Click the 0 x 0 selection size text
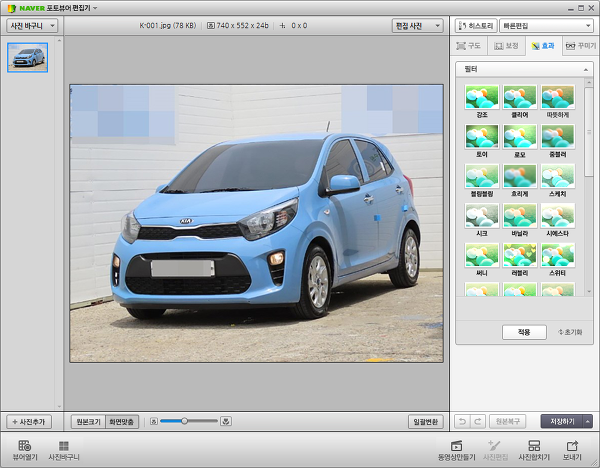Viewport: 600px width, 468px height. coord(299,26)
